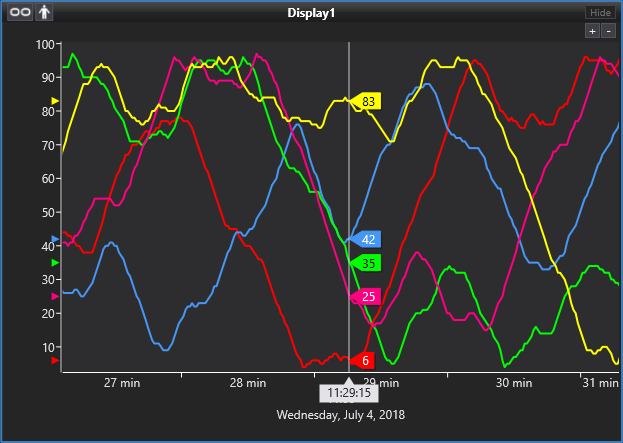Select the blue value label 42
The width and height of the screenshot is (623, 443).
click(368, 239)
